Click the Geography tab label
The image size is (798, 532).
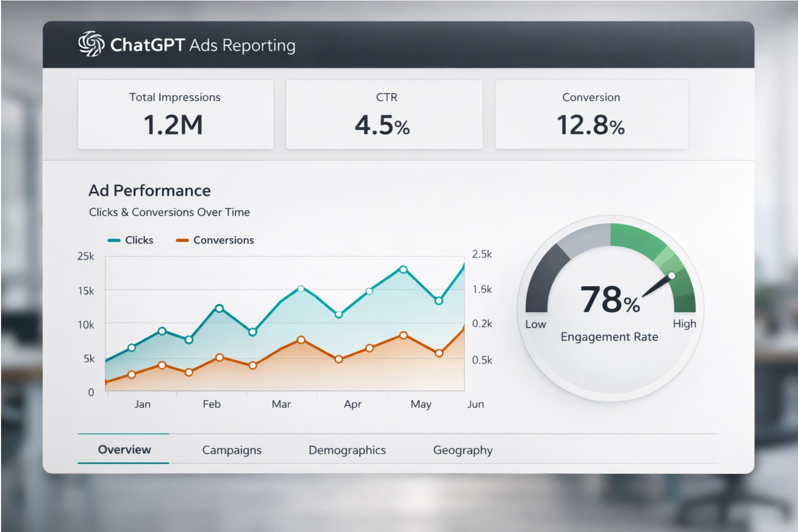coord(462,450)
